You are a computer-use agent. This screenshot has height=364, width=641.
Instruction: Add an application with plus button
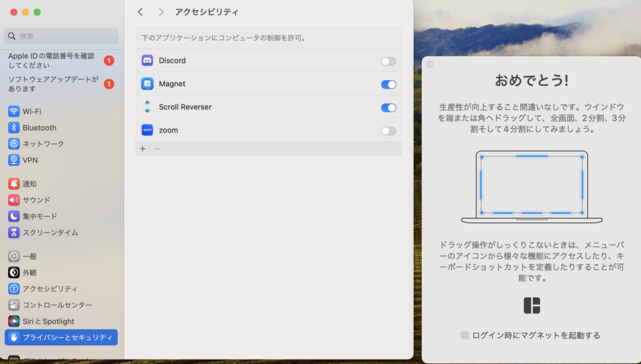pos(143,149)
